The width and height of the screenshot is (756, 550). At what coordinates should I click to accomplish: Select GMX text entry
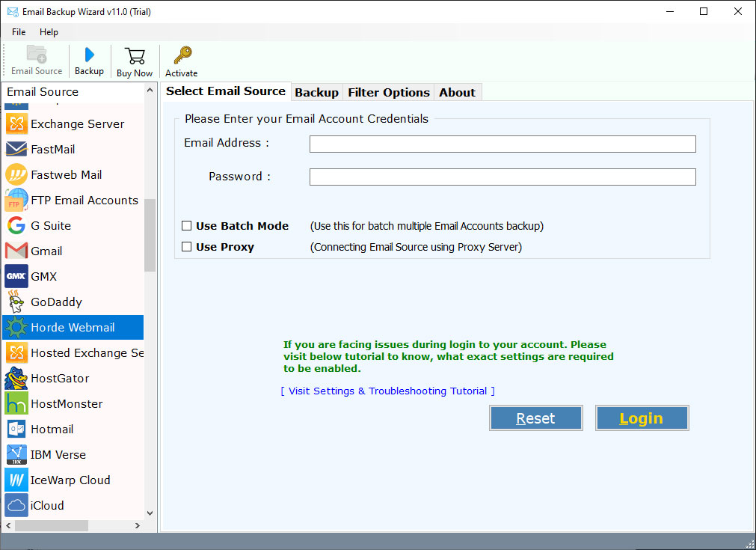tap(44, 276)
